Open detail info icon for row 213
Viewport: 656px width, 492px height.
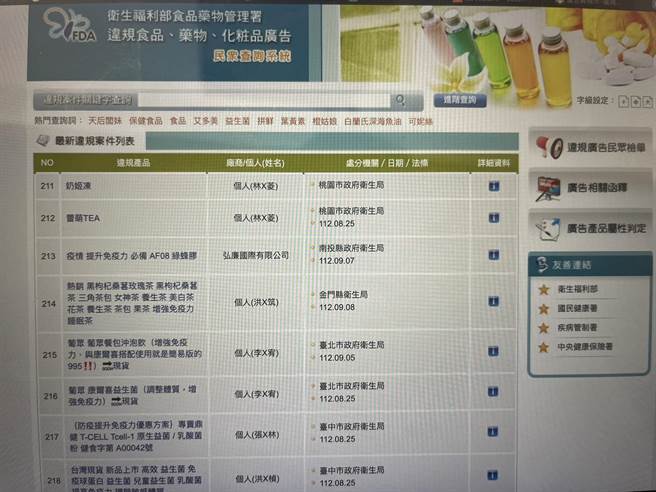tap(494, 255)
